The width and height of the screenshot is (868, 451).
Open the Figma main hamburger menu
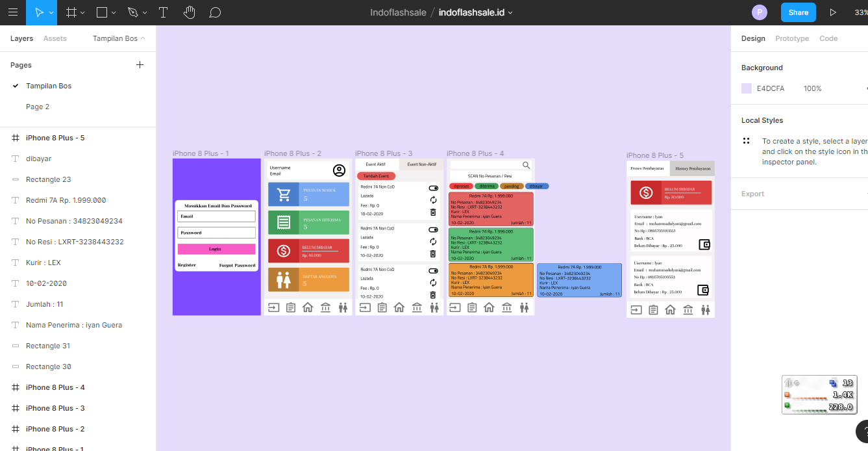point(13,12)
